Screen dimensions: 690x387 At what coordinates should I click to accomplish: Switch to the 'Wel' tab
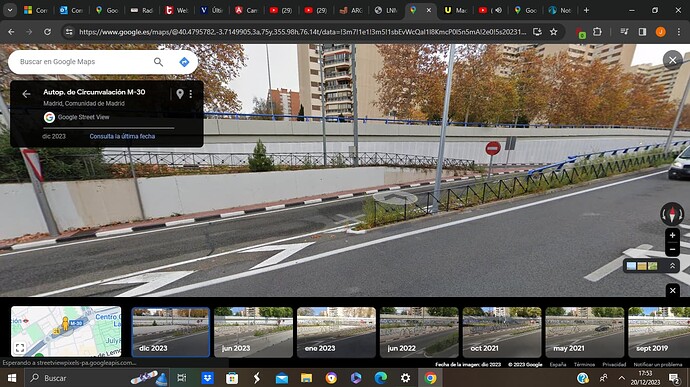(x=176, y=10)
